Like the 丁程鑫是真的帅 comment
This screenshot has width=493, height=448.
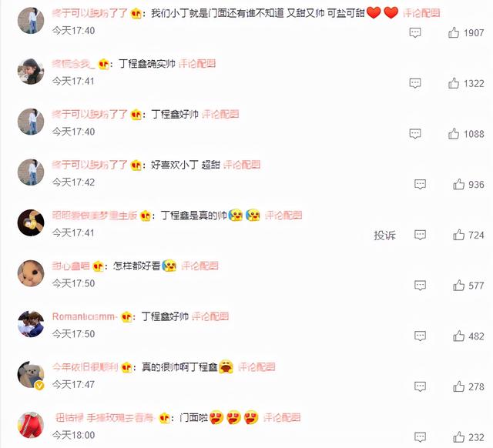(x=459, y=235)
